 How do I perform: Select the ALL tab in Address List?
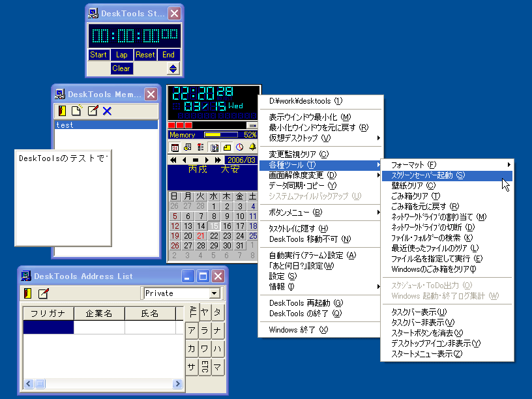(192, 312)
